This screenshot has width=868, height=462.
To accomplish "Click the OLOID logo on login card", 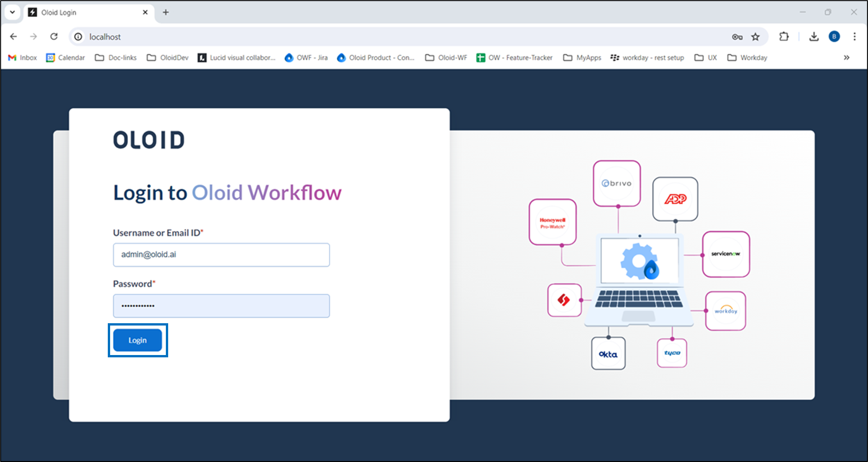I will [x=149, y=140].
